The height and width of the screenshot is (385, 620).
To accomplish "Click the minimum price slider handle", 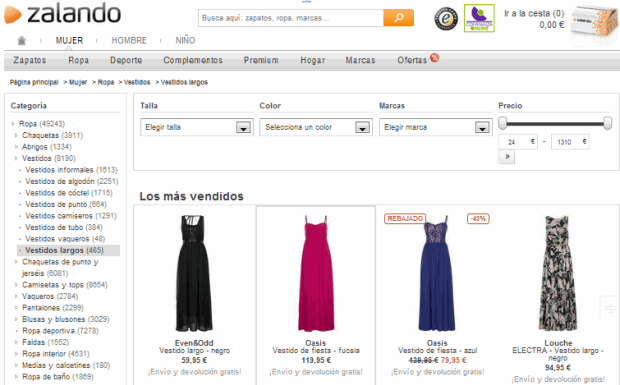I will [x=502, y=123].
